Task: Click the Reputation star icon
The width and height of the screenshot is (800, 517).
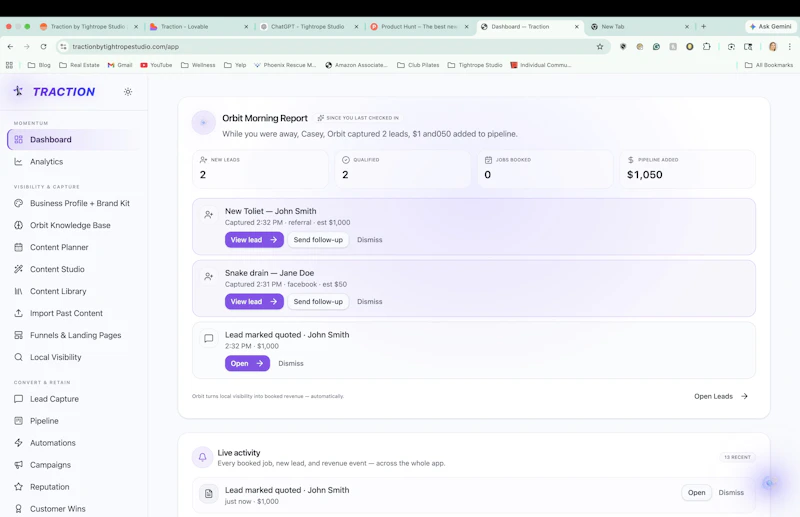Action: [18, 486]
